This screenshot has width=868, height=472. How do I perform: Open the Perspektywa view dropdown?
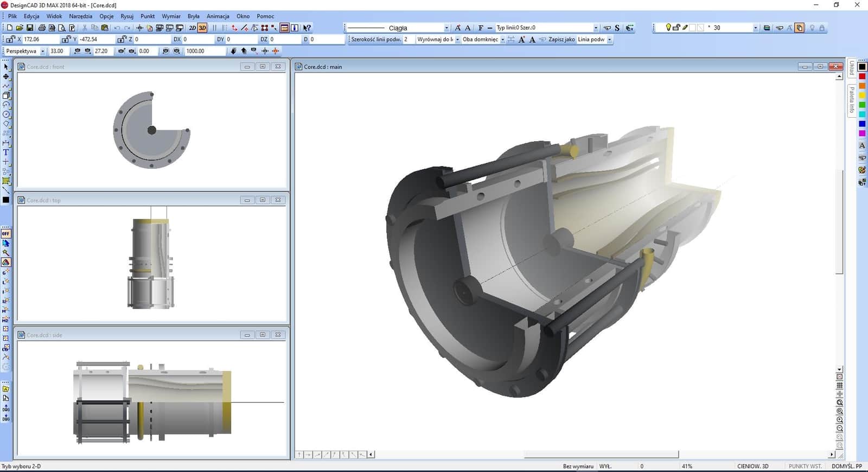[x=42, y=51]
